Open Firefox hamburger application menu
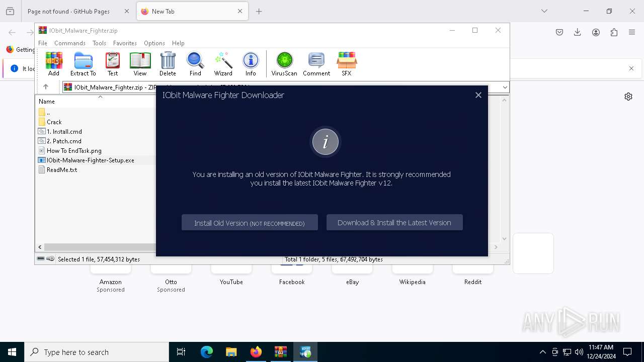The image size is (644, 362). point(632,32)
